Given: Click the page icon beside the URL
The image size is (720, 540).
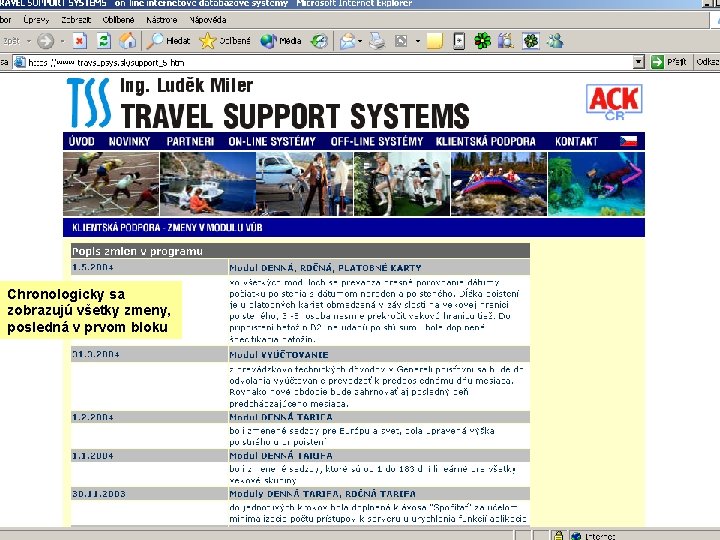Looking at the screenshot, I should click(20, 62).
